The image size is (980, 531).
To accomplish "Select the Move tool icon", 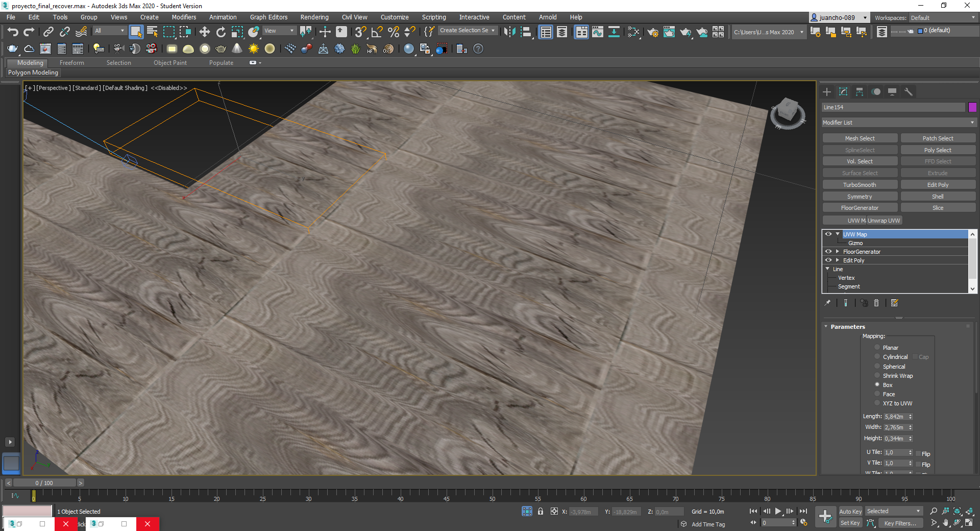I will click(x=204, y=32).
